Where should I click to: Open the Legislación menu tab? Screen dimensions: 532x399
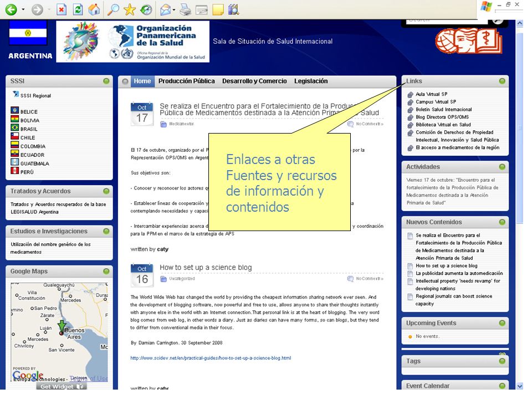[311, 81]
